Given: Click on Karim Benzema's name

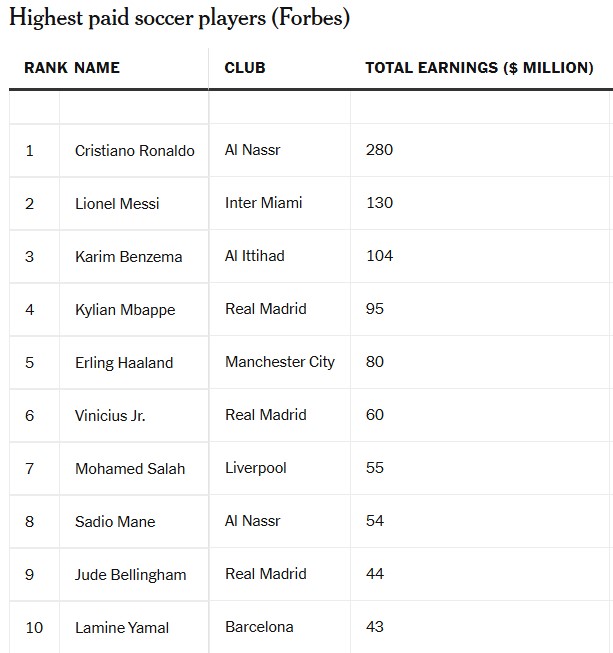Looking at the screenshot, I should [129, 257].
